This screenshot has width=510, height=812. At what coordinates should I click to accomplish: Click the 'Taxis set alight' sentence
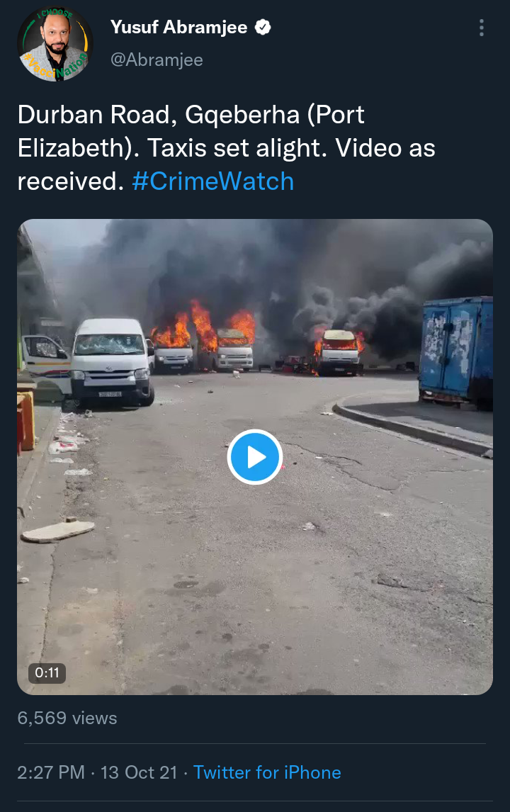click(237, 148)
